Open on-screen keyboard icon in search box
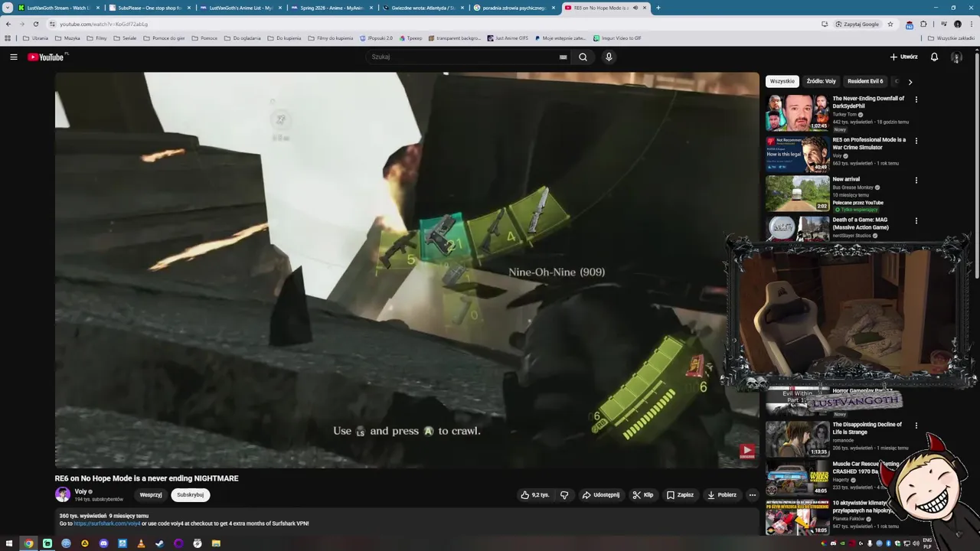The width and height of the screenshot is (980, 551). pyautogui.click(x=563, y=57)
